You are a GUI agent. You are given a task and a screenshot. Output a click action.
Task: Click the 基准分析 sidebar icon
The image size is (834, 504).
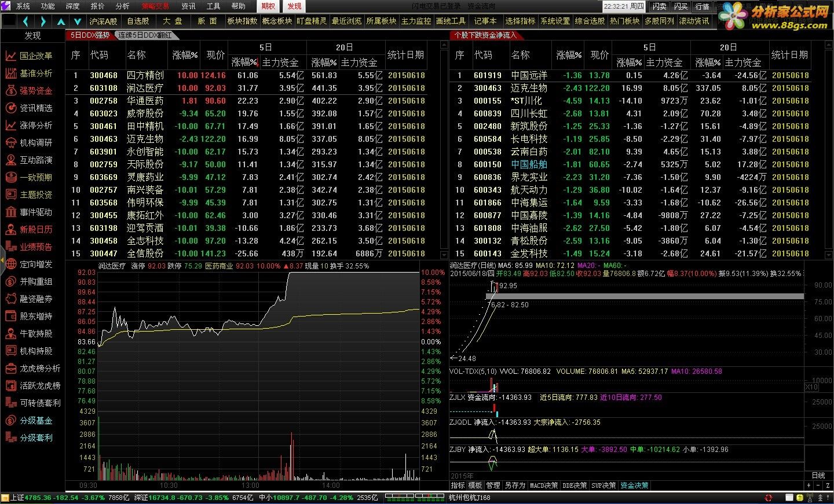click(x=10, y=73)
